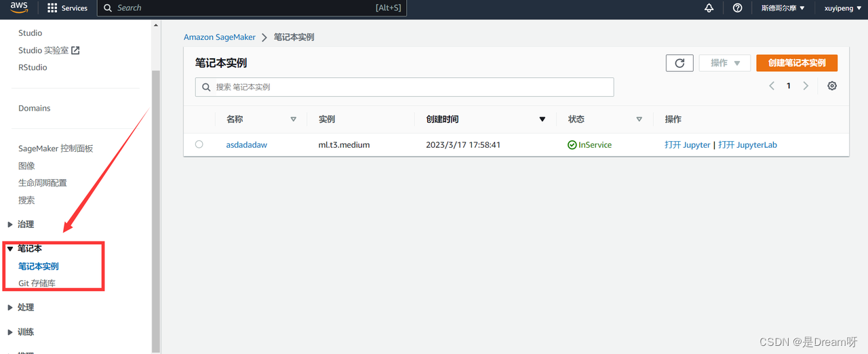Click page number 1 in pagination
The image size is (868, 354).
[x=789, y=86]
